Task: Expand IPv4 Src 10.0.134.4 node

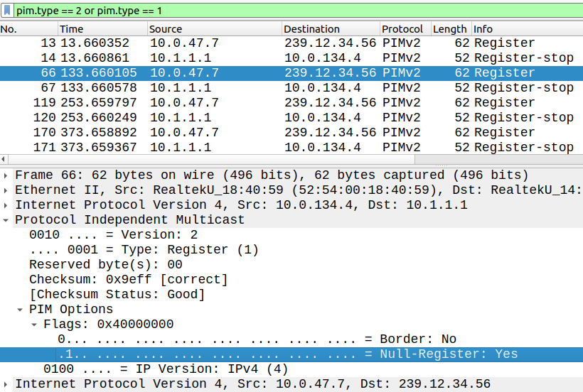Action: 6,205
